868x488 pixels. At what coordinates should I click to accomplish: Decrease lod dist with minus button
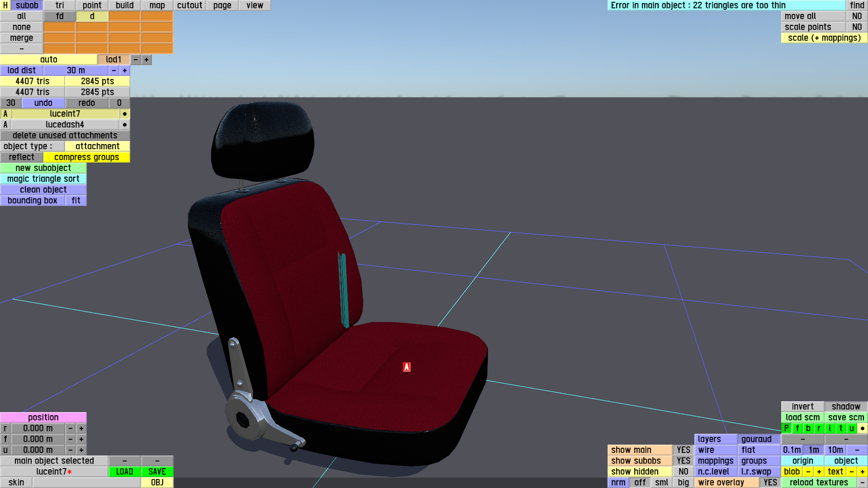click(114, 70)
